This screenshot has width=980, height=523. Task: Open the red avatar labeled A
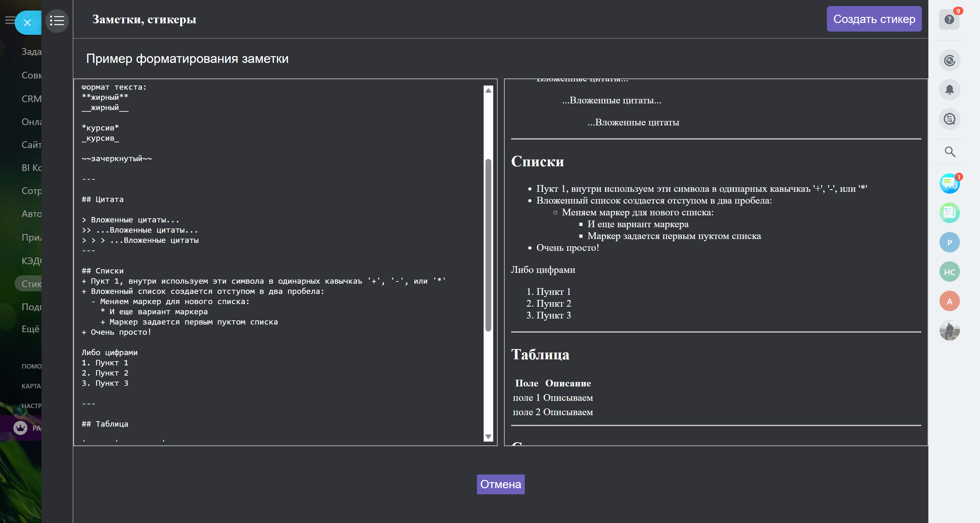[x=950, y=301]
